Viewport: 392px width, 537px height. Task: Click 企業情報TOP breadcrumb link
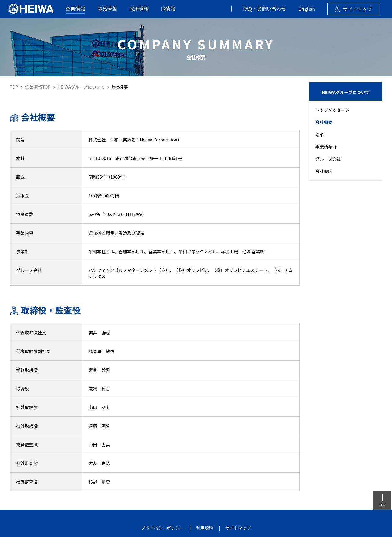pyautogui.click(x=38, y=87)
